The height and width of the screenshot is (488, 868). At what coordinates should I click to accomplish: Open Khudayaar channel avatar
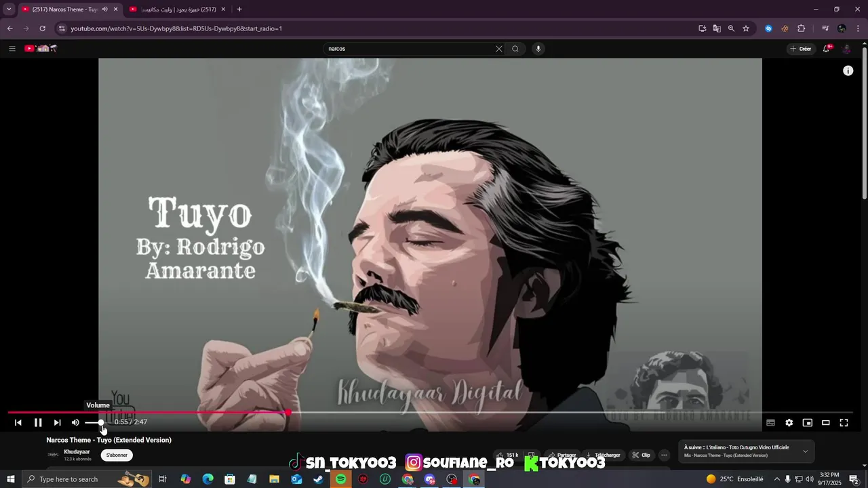53,455
